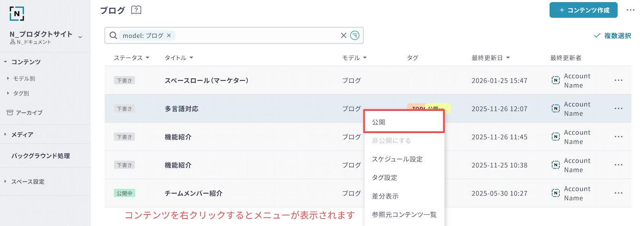The image size is (644, 226).
Task: Clear the search field with X icon
Action: point(343,35)
